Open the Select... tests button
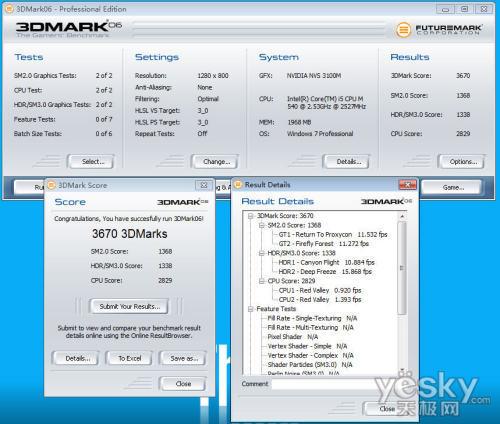Viewport: 500px width, 424px height. coord(91,162)
